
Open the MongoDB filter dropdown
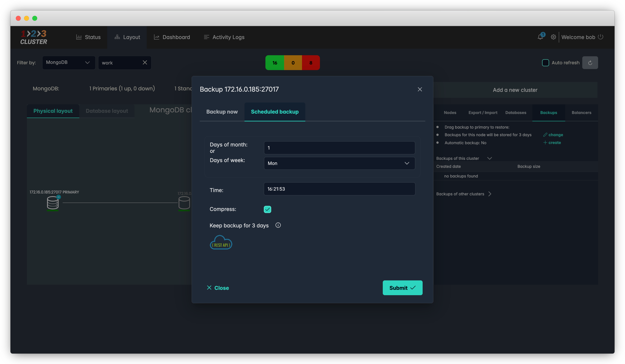click(68, 62)
